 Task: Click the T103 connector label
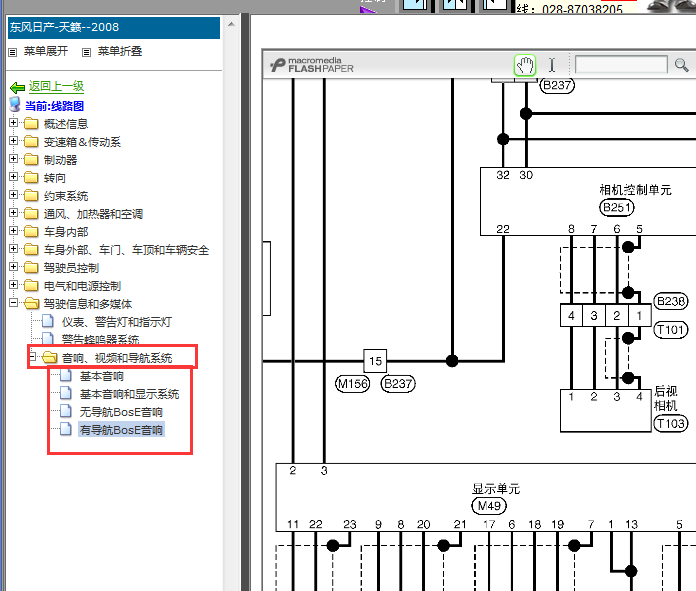coord(670,424)
